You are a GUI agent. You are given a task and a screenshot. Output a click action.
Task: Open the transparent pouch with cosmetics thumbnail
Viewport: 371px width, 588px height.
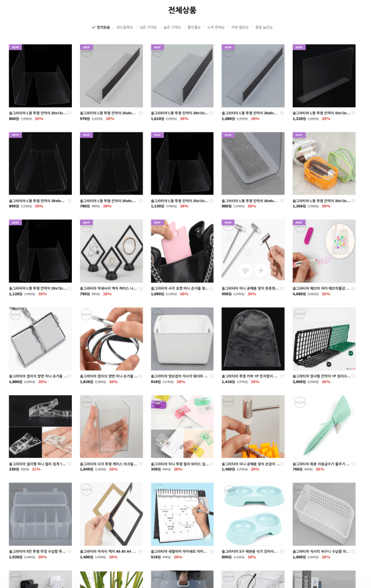[x=324, y=163]
